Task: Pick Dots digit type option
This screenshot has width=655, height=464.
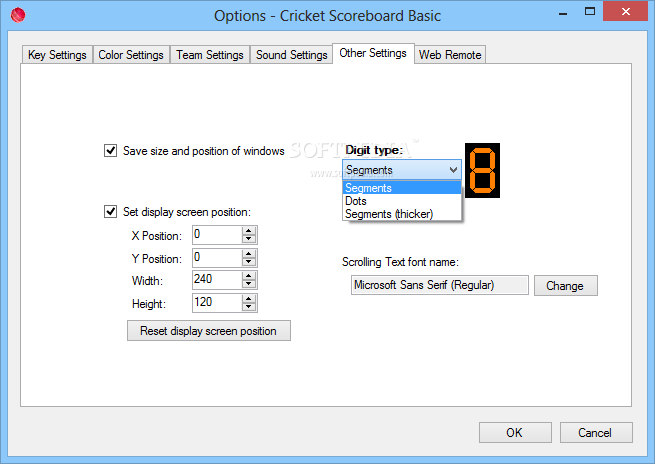Action: point(402,201)
